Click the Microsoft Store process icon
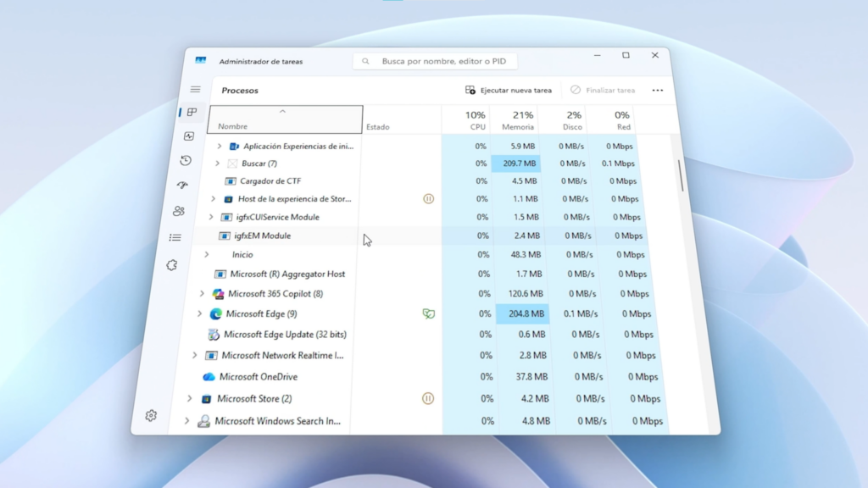 (x=207, y=399)
